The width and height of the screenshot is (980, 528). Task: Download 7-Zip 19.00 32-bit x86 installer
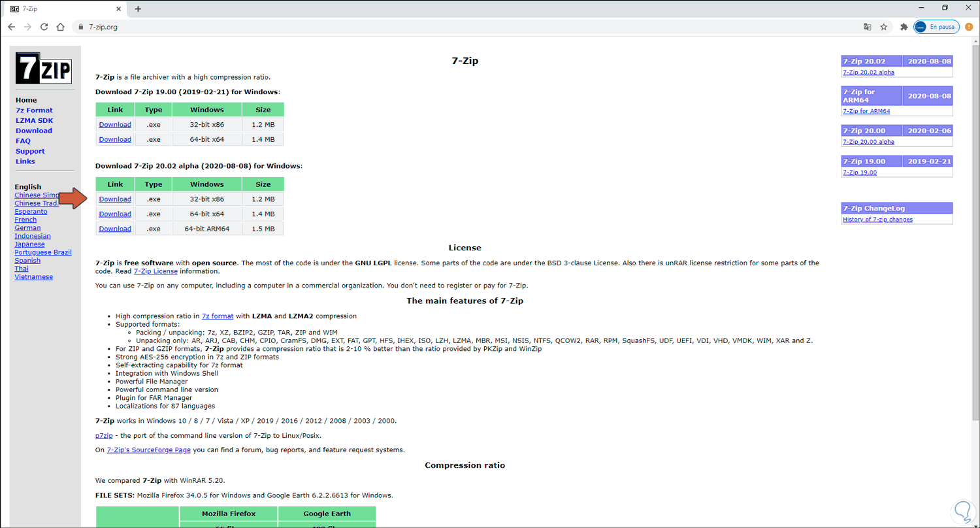coord(115,125)
